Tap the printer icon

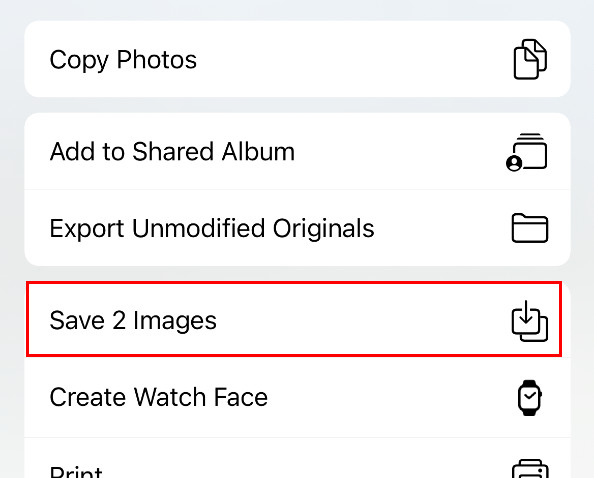click(x=530, y=469)
